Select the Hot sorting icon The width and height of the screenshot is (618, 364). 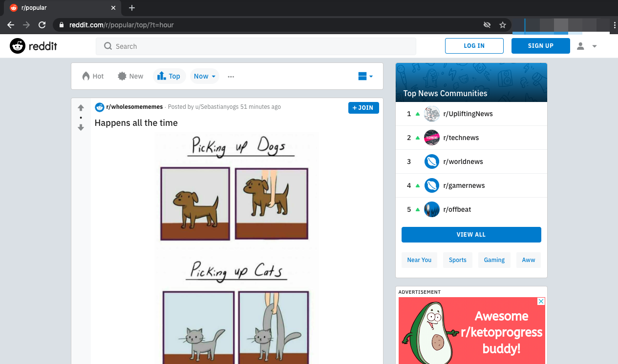coord(85,76)
